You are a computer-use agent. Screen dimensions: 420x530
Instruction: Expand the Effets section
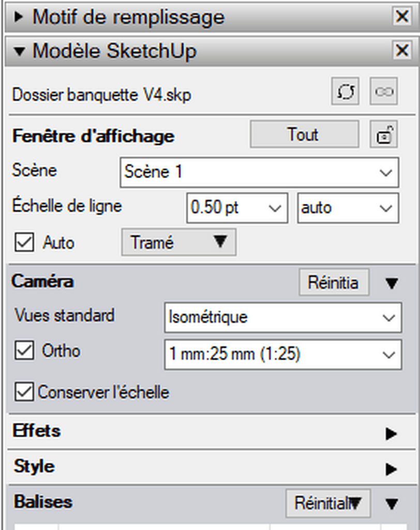(391, 433)
